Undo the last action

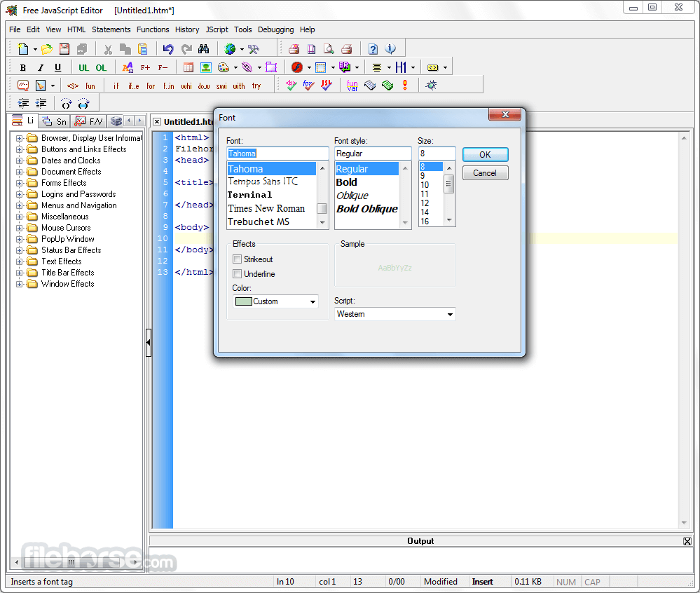coord(168,48)
